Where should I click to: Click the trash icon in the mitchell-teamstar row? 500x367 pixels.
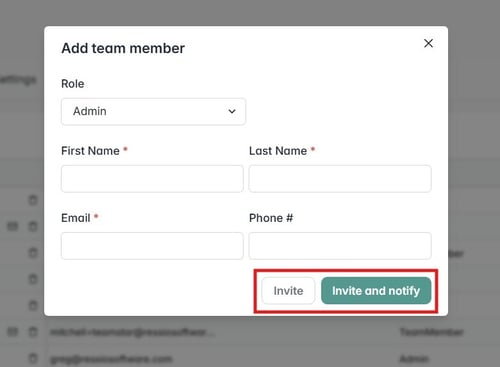(x=33, y=332)
